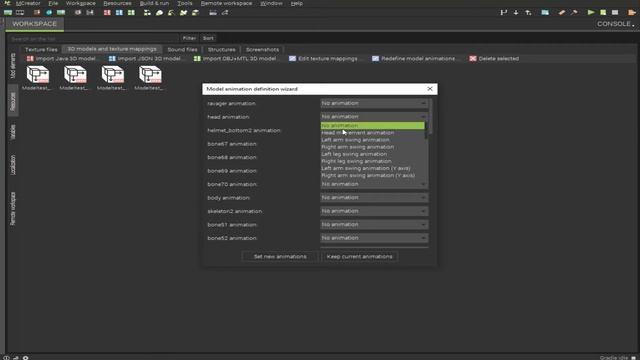640x360 pixels.
Task: Click the Filter button
Action: 189,38
